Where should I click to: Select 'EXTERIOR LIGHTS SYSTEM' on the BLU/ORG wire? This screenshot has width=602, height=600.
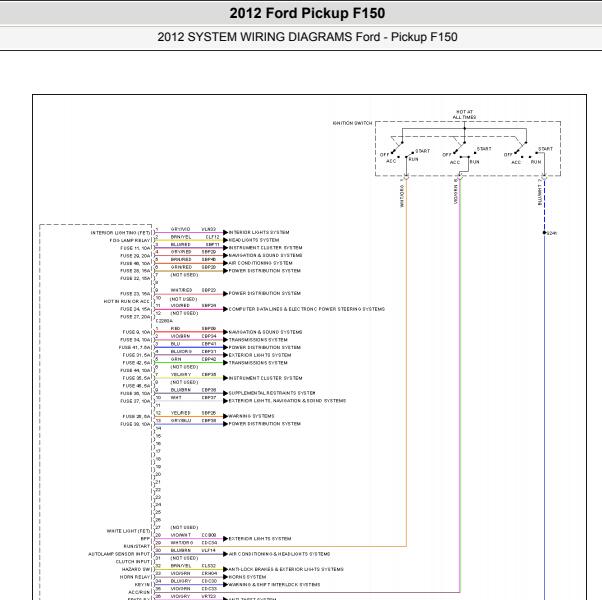(x=260, y=355)
